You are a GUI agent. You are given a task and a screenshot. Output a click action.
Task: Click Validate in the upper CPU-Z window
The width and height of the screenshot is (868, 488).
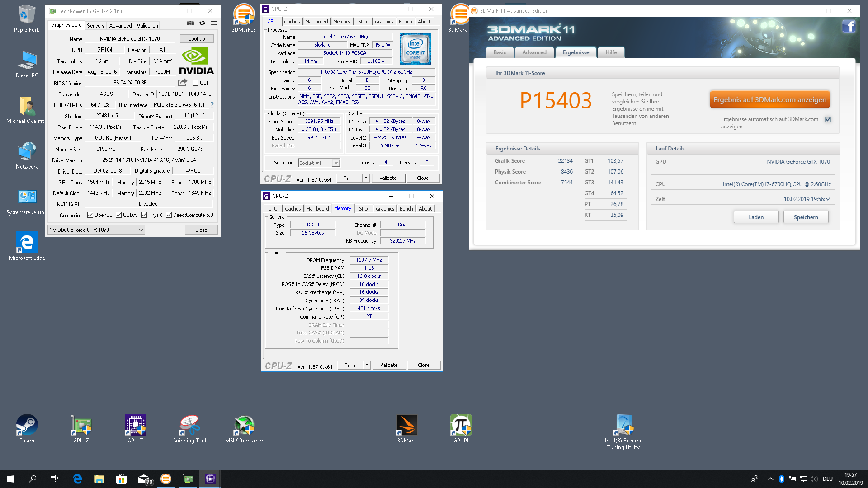tap(388, 178)
